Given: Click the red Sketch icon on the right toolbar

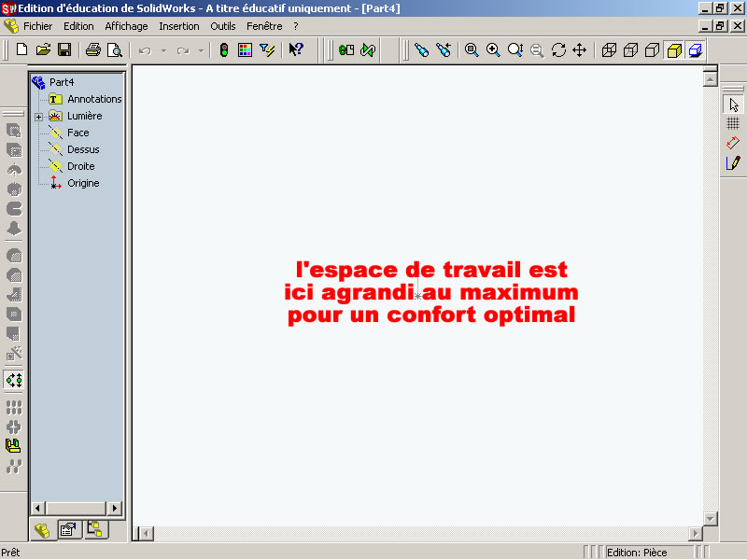Looking at the screenshot, I should pos(733,143).
